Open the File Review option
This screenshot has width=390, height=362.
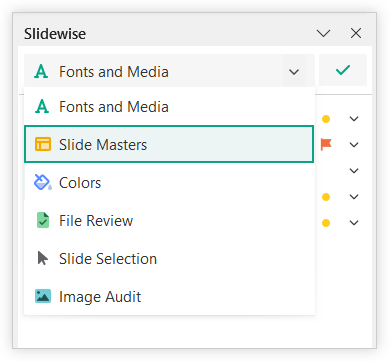(x=169, y=221)
